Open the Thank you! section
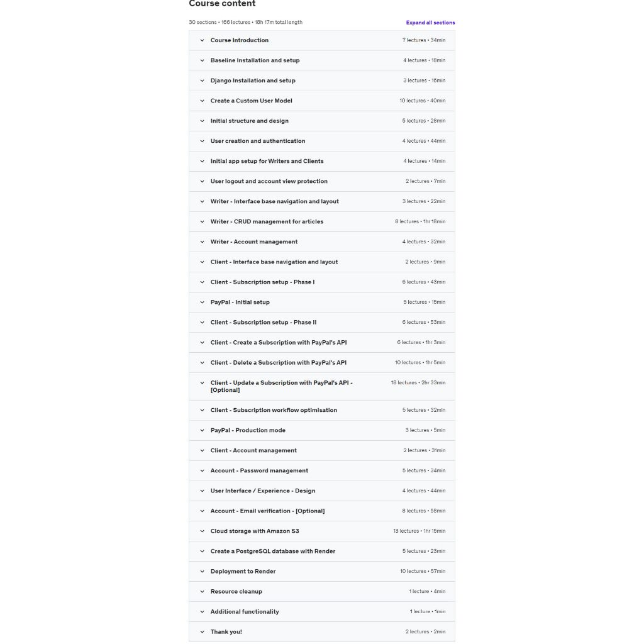This screenshot has height=644, width=644. 226,631
